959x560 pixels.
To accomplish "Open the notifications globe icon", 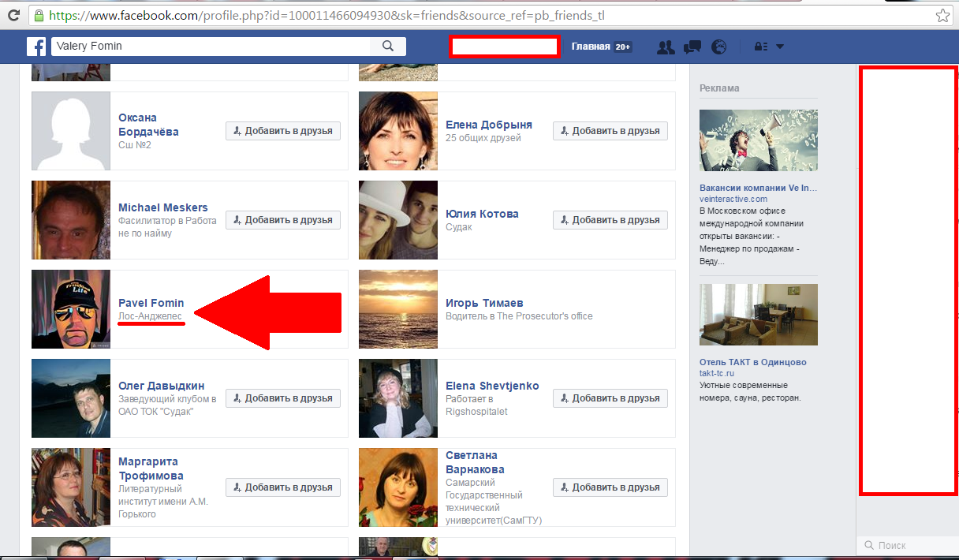I will 718,47.
